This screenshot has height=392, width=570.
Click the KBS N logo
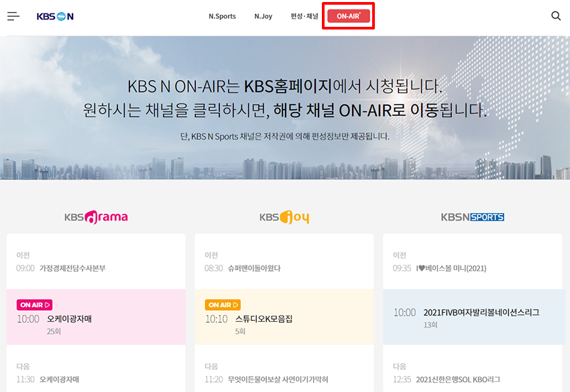click(x=55, y=16)
